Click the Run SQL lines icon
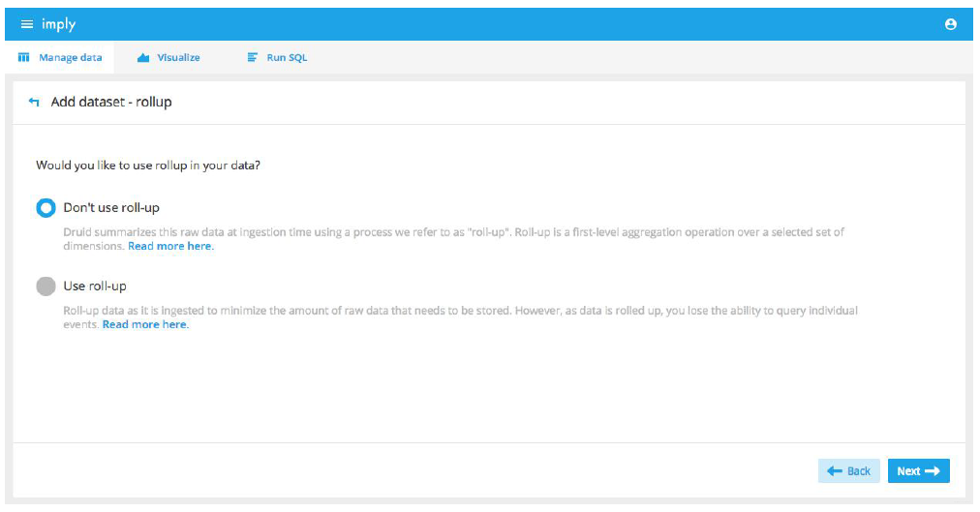 point(253,58)
